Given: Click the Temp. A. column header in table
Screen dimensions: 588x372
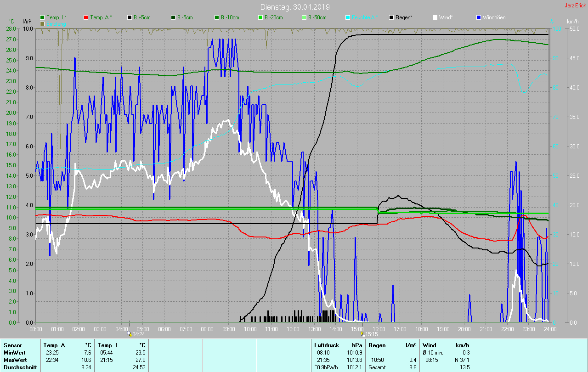Looking at the screenshot, I should pos(55,345).
